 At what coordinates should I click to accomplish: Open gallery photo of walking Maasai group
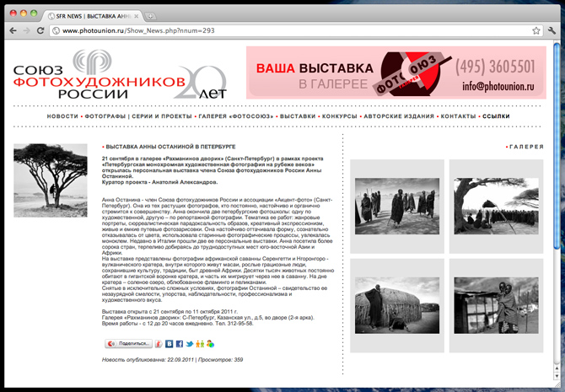coord(397,206)
